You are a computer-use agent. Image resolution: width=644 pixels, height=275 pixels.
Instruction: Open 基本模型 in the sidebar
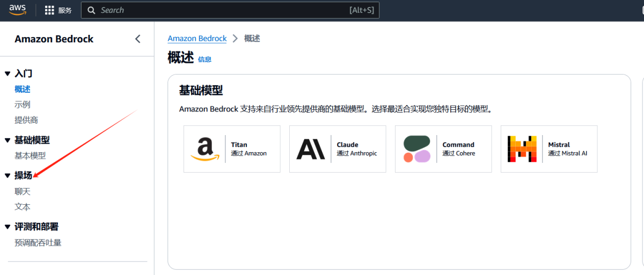point(30,156)
